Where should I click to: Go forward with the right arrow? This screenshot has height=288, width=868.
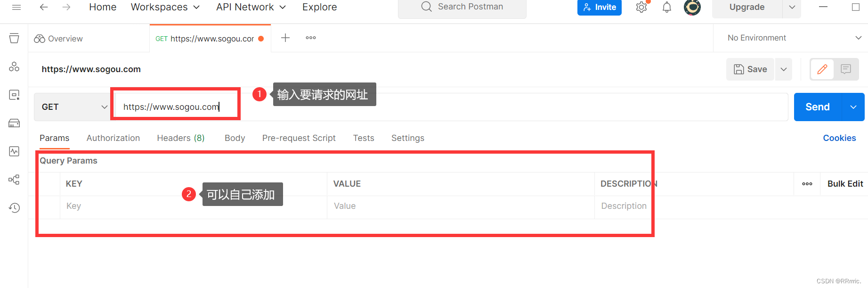66,7
